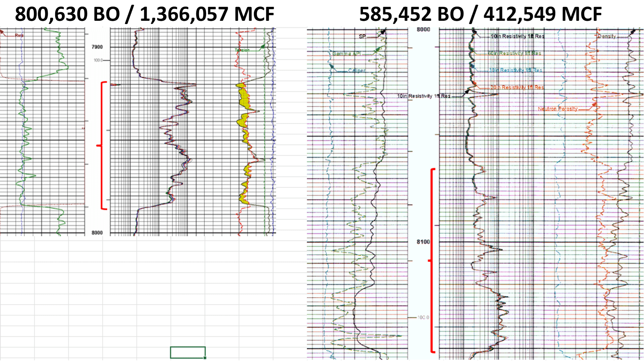This screenshot has height=361, width=644.
Task: Click the Gamma API curve label
Action: click(x=346, y=53)
